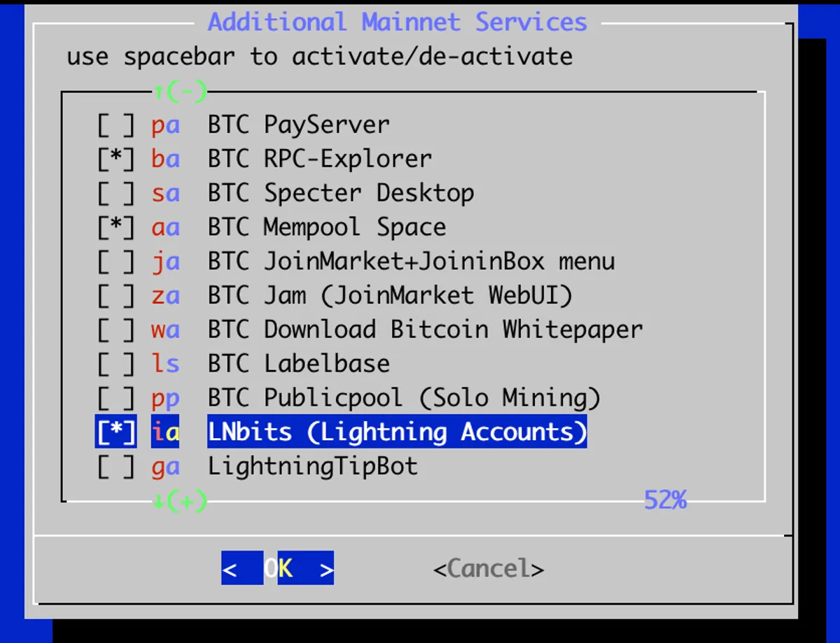Enable the BTC PayServer checkbox
Image resolution: width=840 pixels, height=643 pixels.
click(115, 125)
